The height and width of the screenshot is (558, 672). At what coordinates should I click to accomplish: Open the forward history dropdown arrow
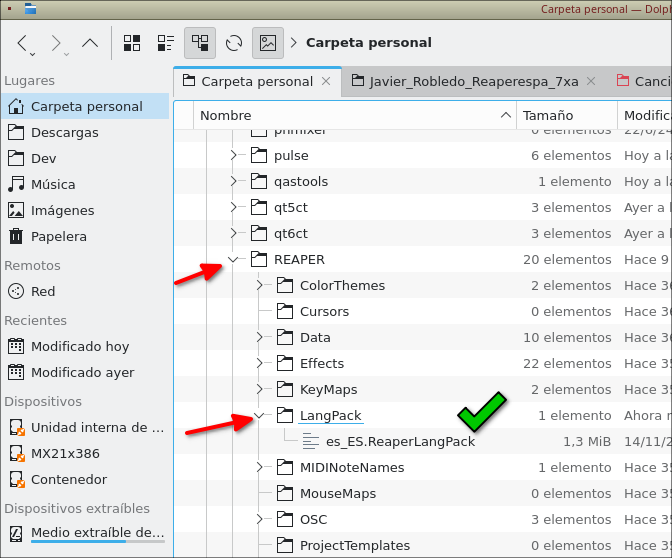pos(66,54)
